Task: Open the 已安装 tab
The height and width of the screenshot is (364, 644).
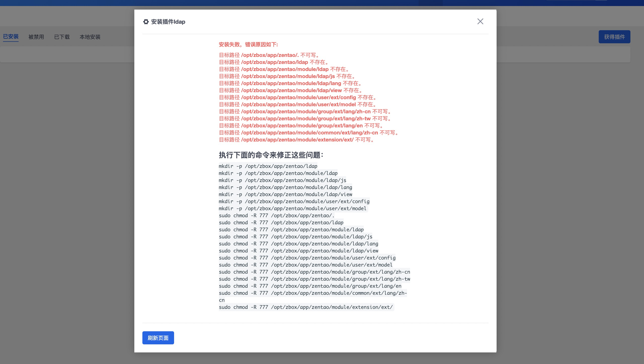Action: click(x=11, y=37)
